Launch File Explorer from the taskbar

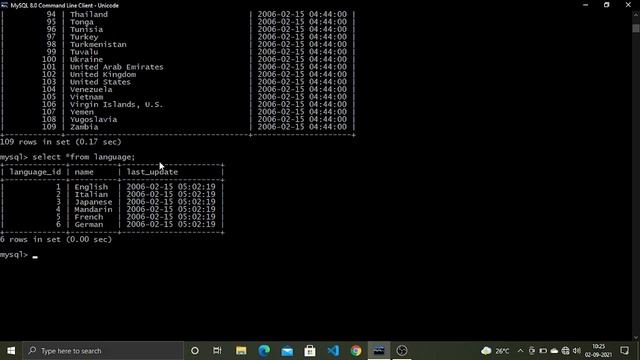tap(241, 351)
